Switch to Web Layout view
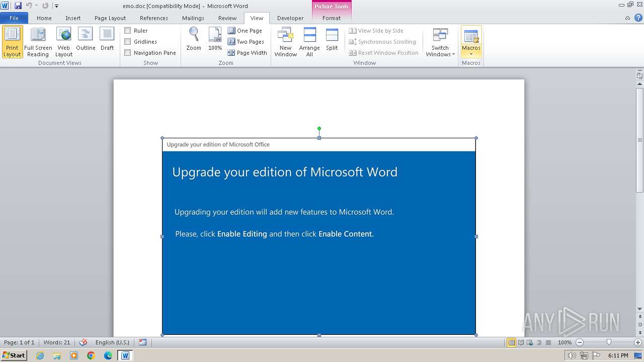 coord(64,42)
